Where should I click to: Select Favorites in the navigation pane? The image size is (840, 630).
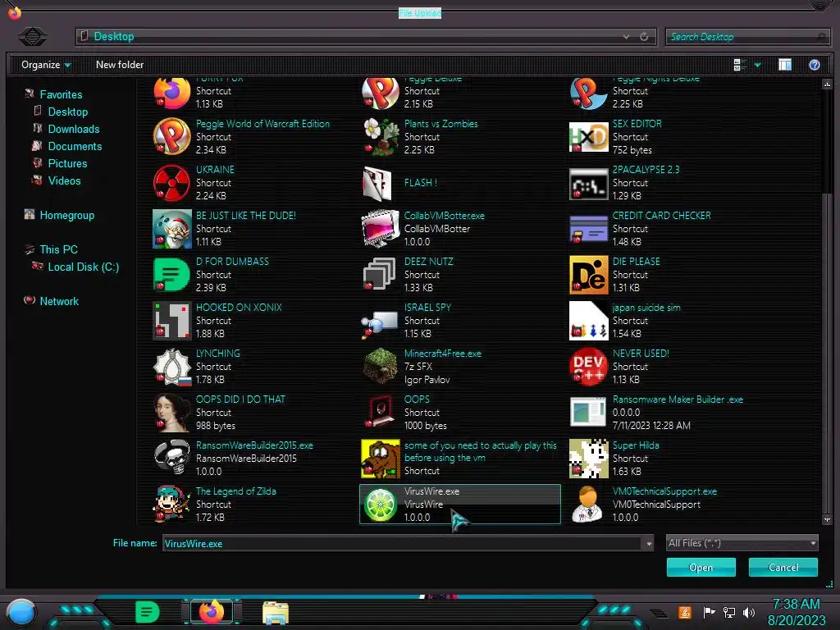coord(61,95)
